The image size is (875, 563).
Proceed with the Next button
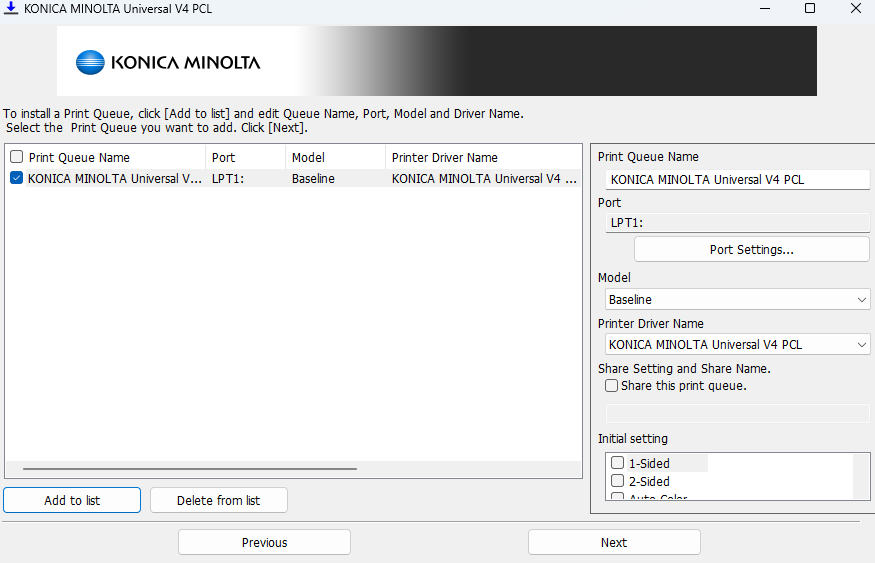pyautogui.click(x=614, y=542)
